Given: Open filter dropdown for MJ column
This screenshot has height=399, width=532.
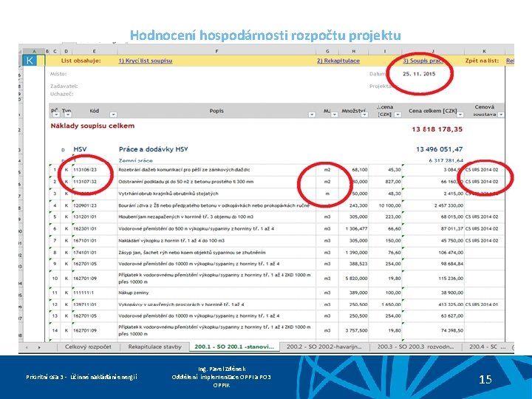Looking at the screenshot, I should tap(335, 115).
